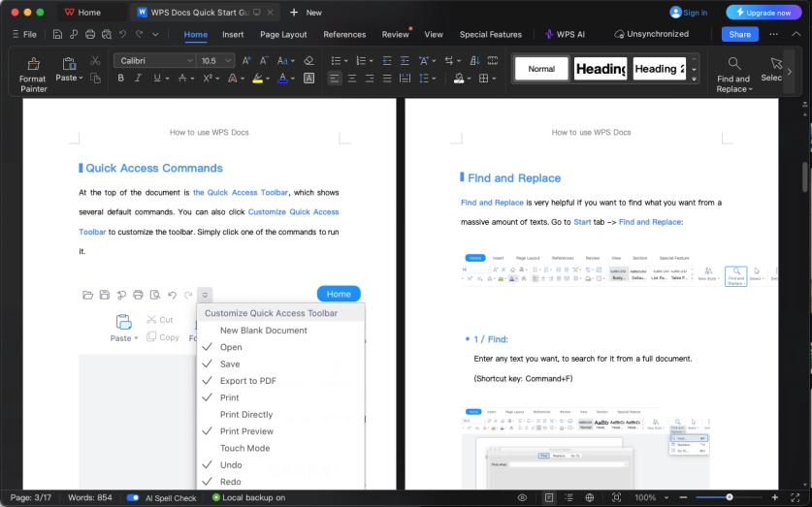Align text left

pyautogui.click(x=335, y=79)
